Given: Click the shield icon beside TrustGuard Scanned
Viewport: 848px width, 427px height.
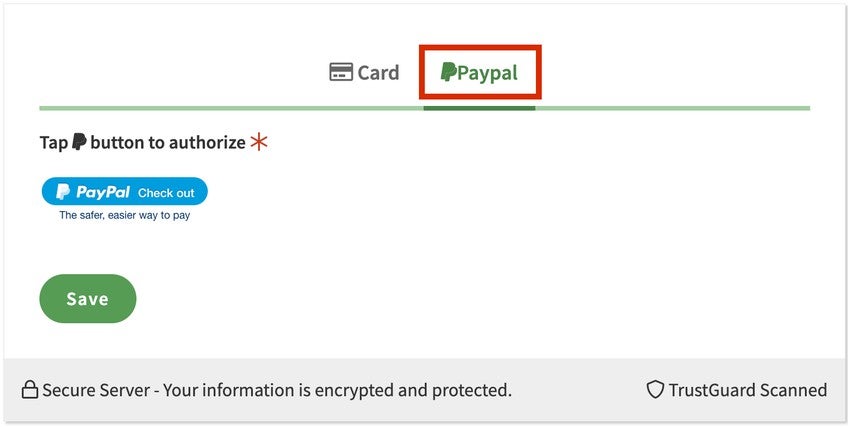Looking at the screenshot, I should click(x=655, y=390).
